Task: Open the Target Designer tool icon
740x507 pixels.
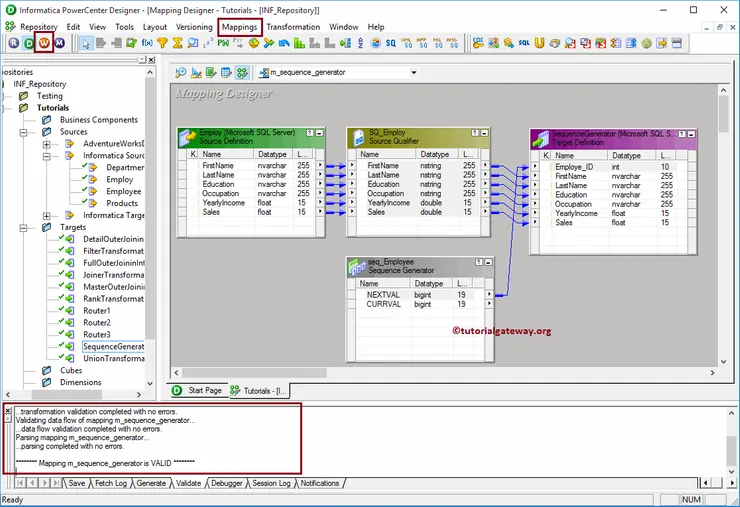Action: pos(196,73)
